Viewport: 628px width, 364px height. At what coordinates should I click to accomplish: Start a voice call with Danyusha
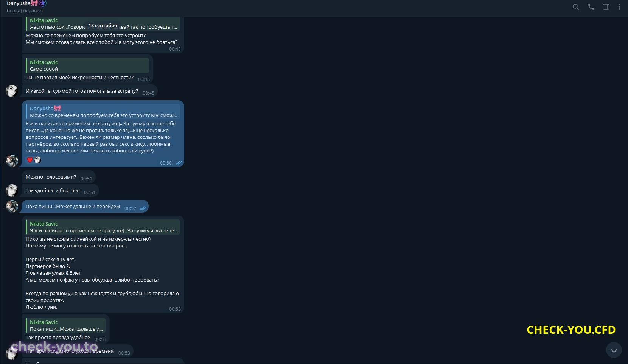click(591, 7)
